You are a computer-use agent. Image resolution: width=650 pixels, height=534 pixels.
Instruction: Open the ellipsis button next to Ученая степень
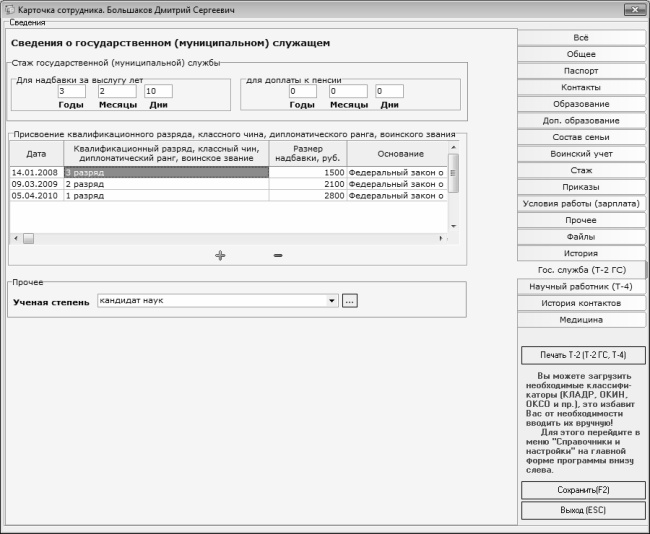pos(349,300)
